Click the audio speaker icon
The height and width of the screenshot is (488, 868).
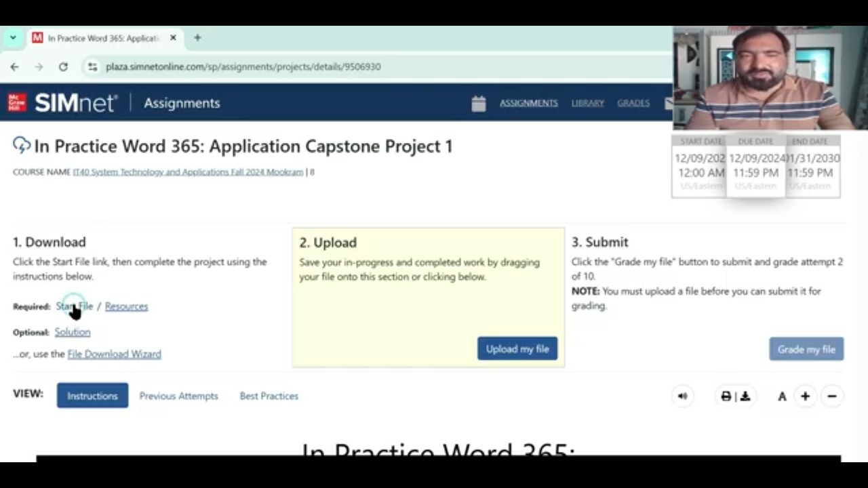pos(682,396)
